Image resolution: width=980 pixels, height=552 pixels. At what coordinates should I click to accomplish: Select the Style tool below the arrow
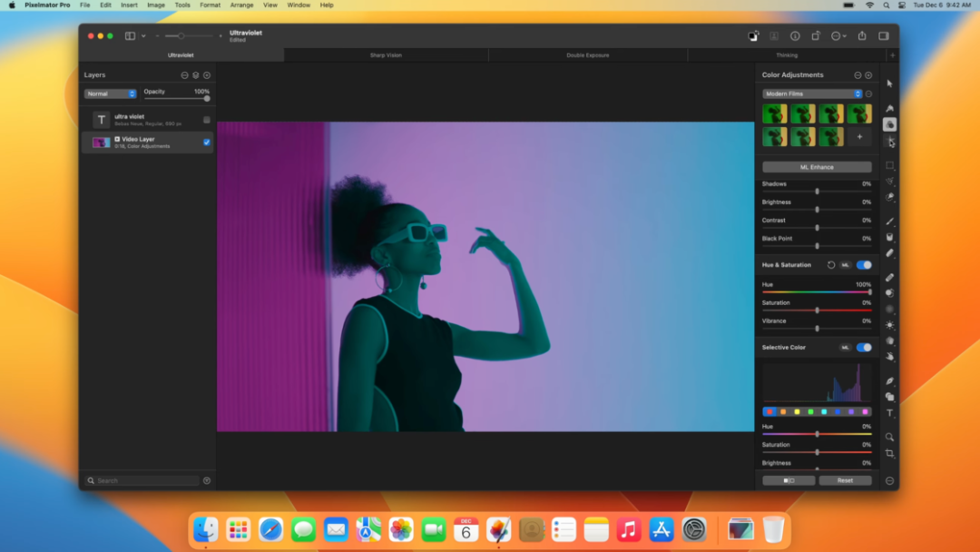click(889, 109)
